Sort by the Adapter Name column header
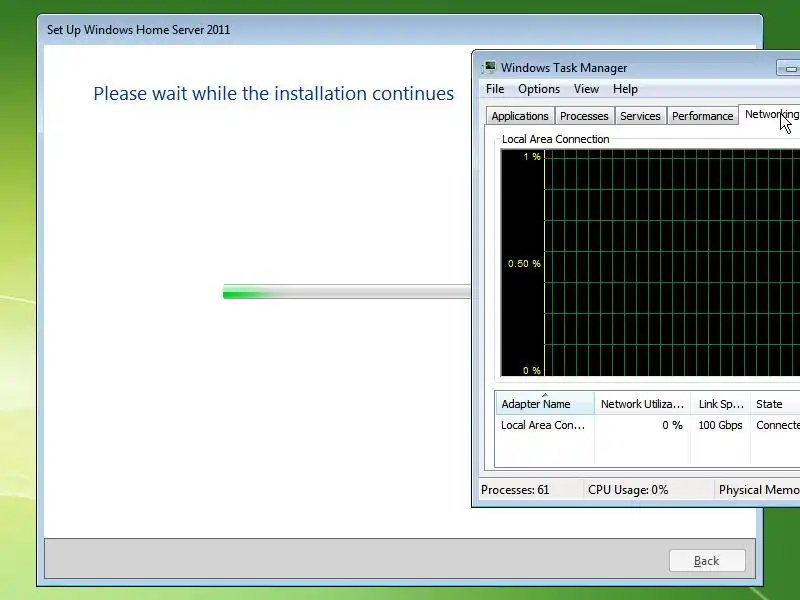The width and height of the screenshot is (800, 600). point(544,403)
